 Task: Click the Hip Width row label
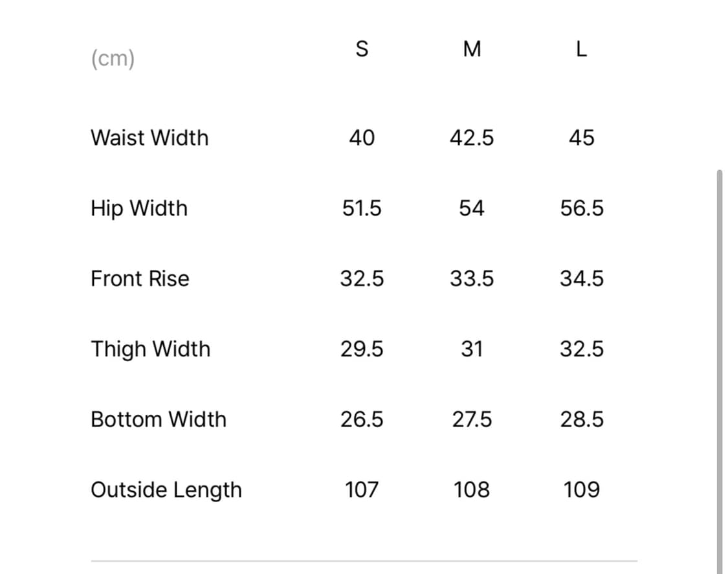click(x=139, y=208)
